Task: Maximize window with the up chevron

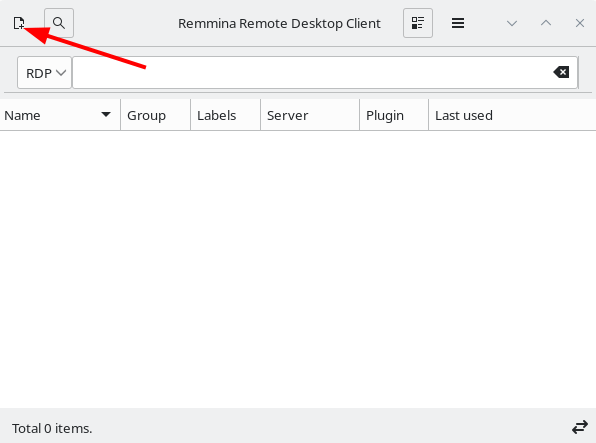Action: point(546,23)
